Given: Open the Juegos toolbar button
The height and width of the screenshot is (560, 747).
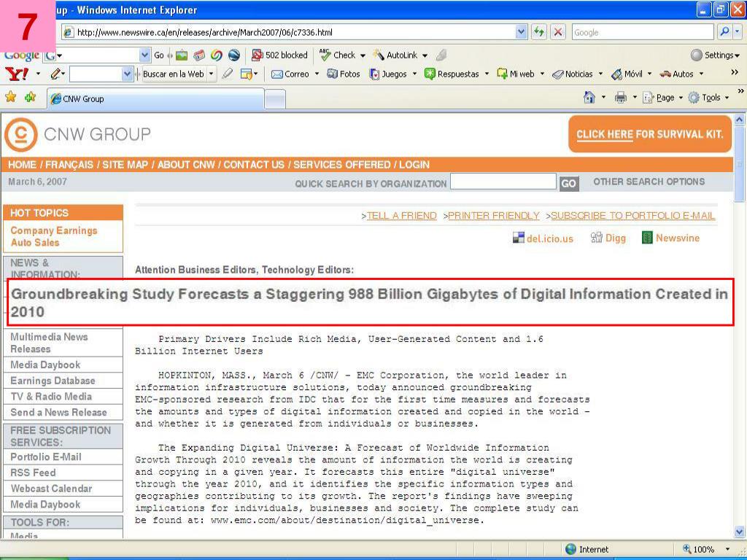Looking at the screenshot, I should click(x=388, y=74).
